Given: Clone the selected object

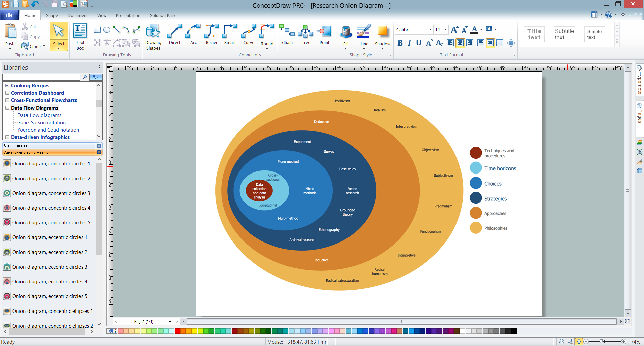Looking at the screenshot, I should coord(31,46).
